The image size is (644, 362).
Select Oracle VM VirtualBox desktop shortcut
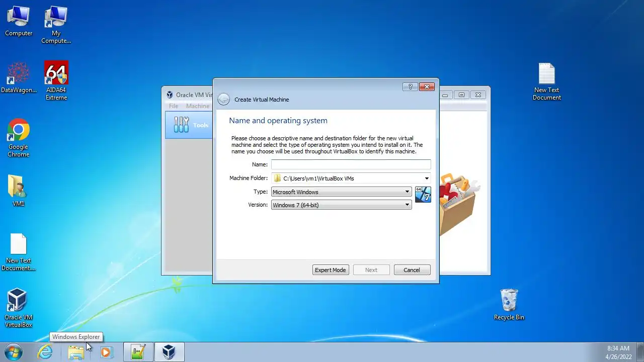pyautogui.click(x=19, y=308)
